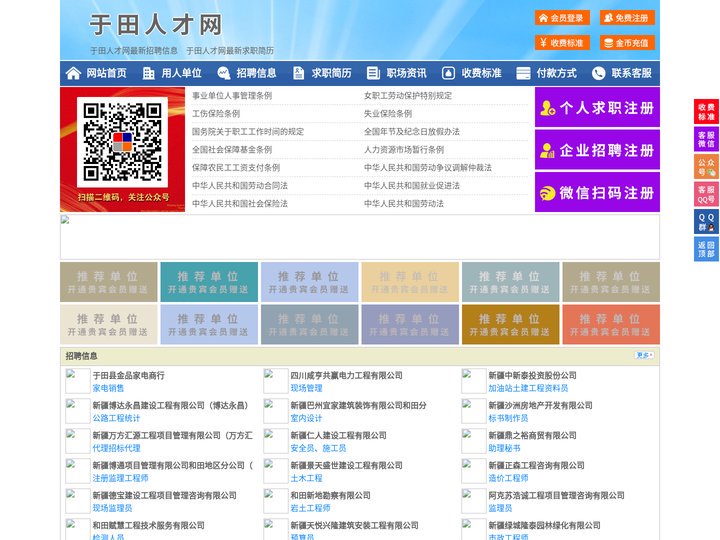
Task: Click the user icon on 企业招聘注册
Action: click(x=547, y=150)
